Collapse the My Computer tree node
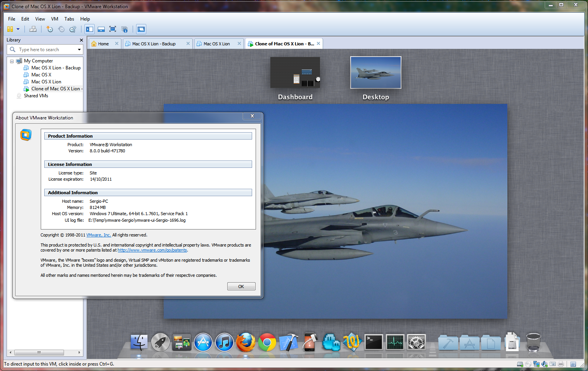 12,61
